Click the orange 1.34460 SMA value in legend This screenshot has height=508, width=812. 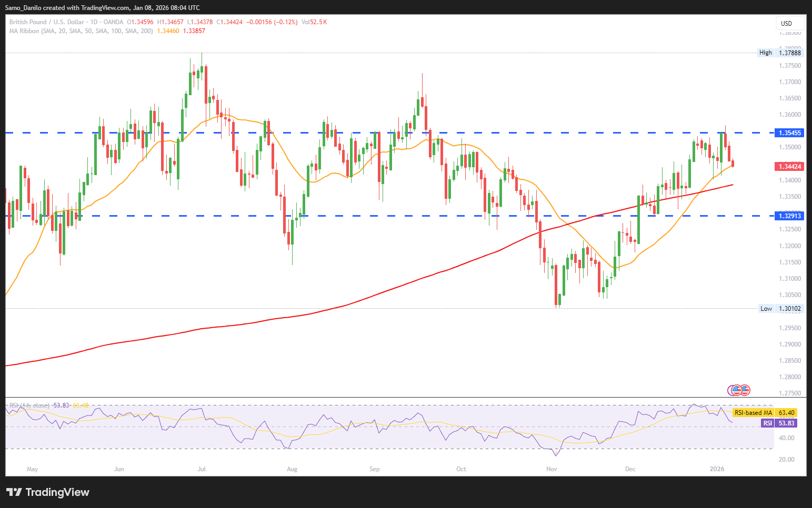pyautogui.click(x=168, y=31)
